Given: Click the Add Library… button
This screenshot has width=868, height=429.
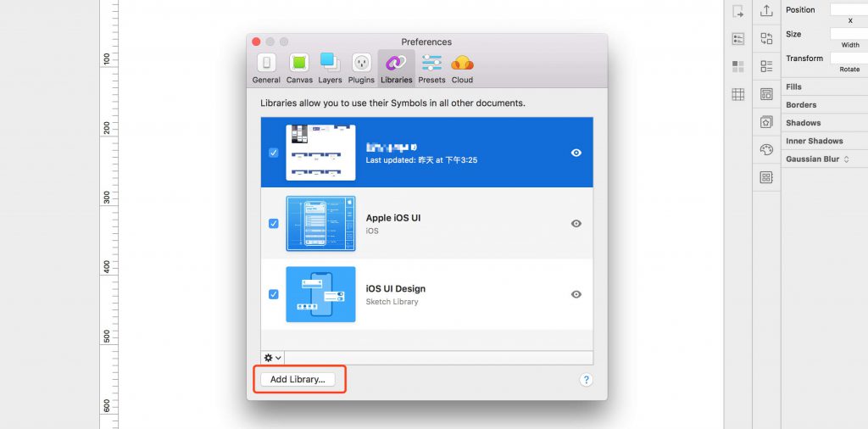Looking at the screenshot, I should point(298,380).
